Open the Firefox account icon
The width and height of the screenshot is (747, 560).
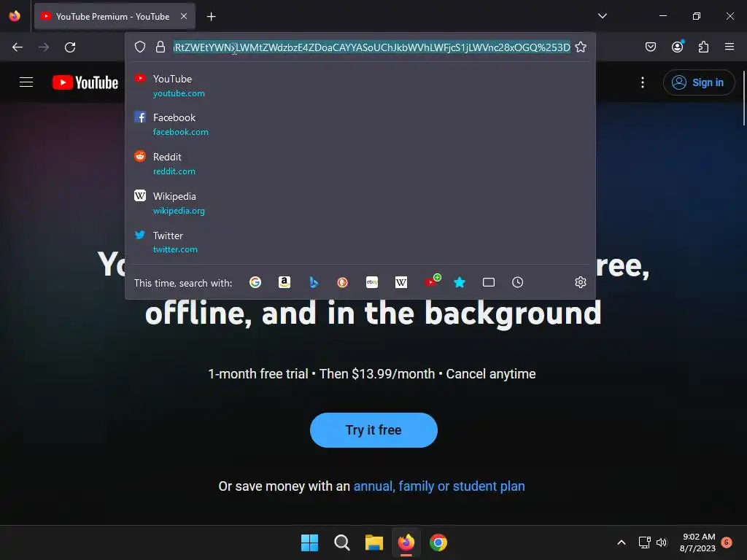pyautogui.click(x=678, y=47)
